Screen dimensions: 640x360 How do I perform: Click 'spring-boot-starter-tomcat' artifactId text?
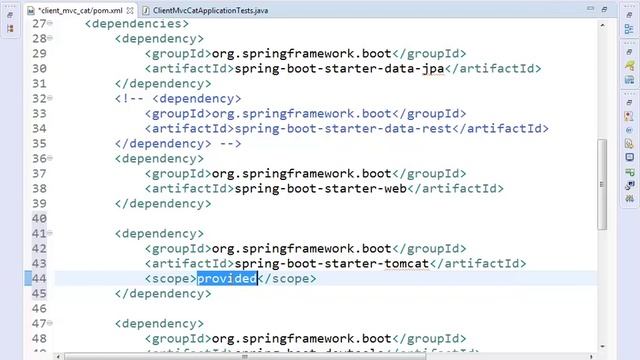(332, 264)
